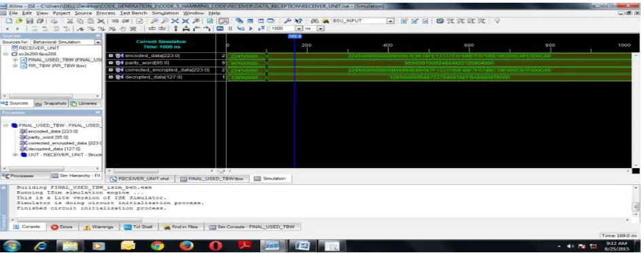Open Firefox from the taskbar
The height and width of the screenshot is (253, 644).
click(186, 246)
